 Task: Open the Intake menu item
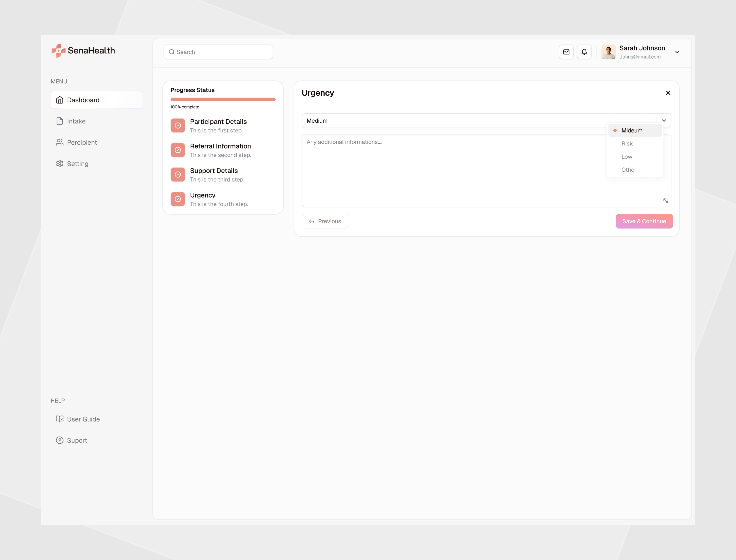coord(76,121)
